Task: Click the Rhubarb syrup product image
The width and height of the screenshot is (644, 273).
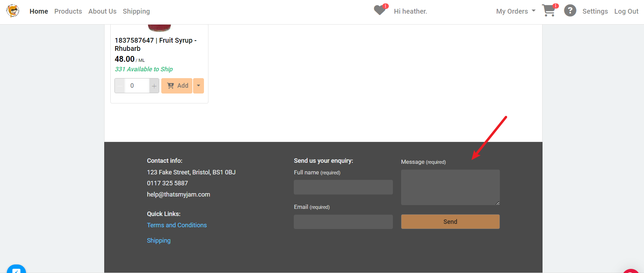Action: tap(159, 28)
